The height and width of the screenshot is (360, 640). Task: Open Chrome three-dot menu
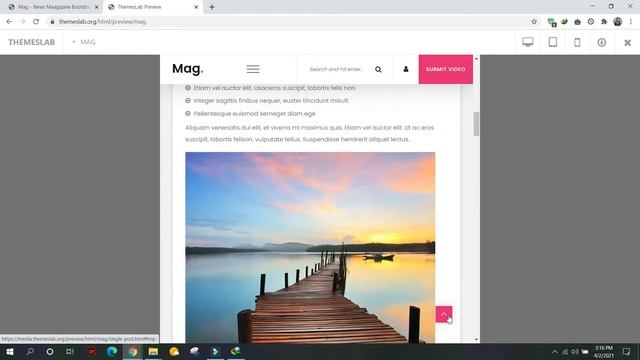(631, 22)
